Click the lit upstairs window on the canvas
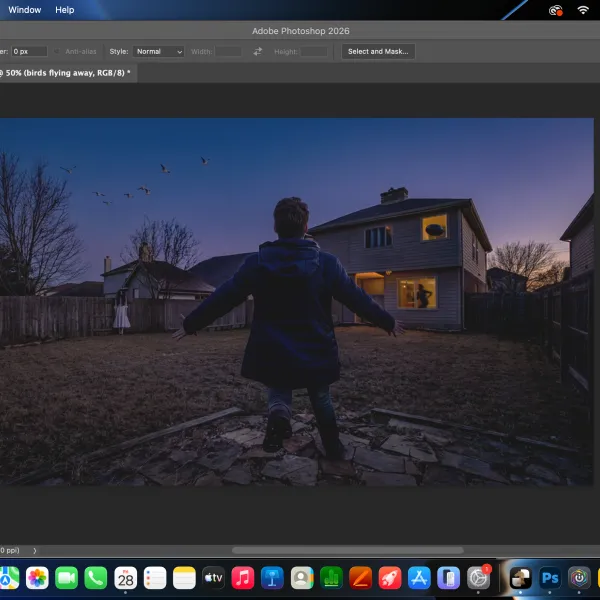The image size is (600, 600). point(434,228)
